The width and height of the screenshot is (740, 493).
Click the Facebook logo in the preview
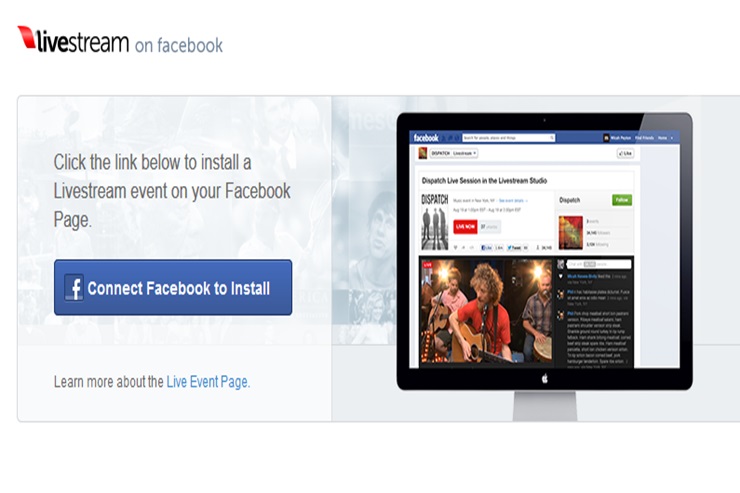[427, 137]
